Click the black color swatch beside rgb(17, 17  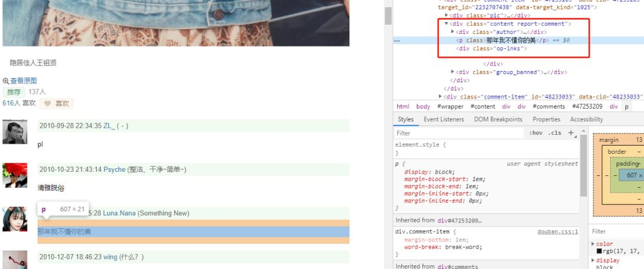click(x=599, y=251)
